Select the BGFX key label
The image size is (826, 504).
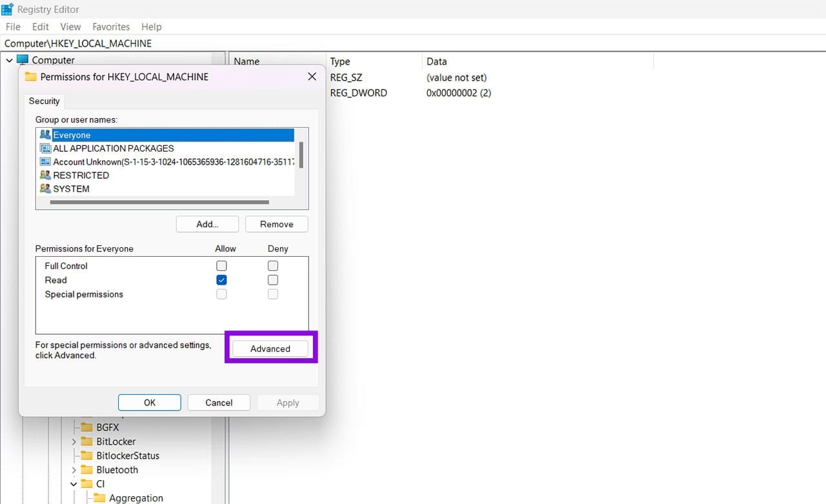[x=108, y=427]
